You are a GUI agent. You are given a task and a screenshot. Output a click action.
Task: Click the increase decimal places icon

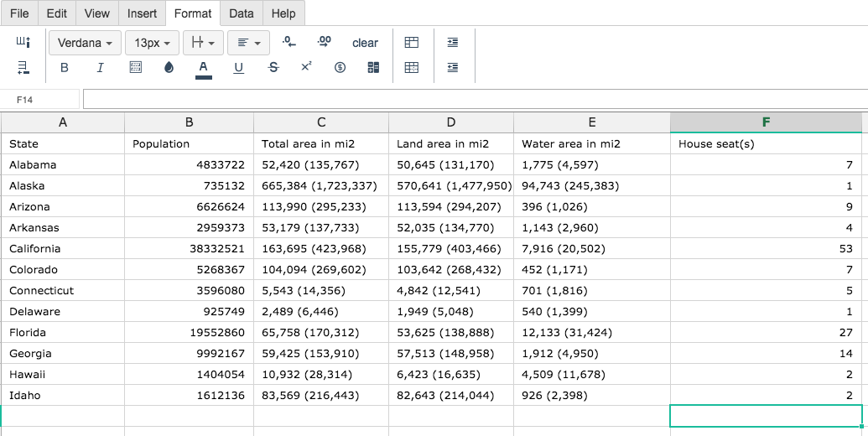point(324,42)
